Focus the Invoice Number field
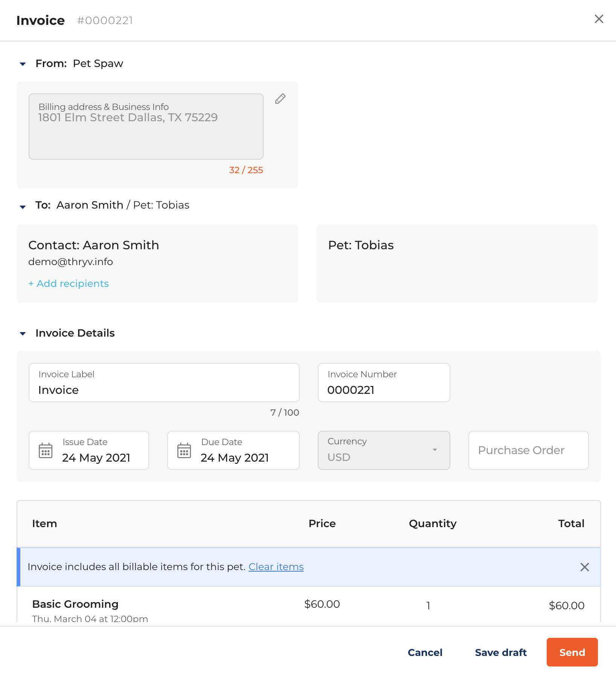The width and height of the screenshot is (616, 674). point(384,383)
